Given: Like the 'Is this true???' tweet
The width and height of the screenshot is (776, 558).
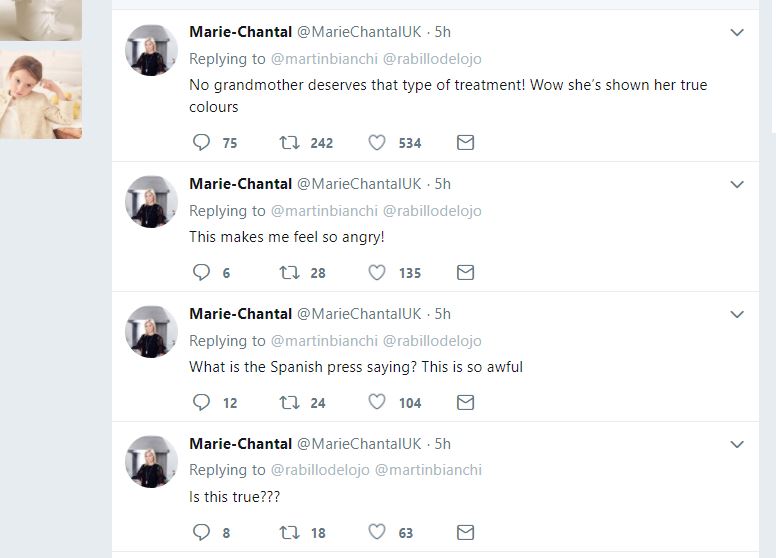Looking at the screenshot, I should pos(377,533).
